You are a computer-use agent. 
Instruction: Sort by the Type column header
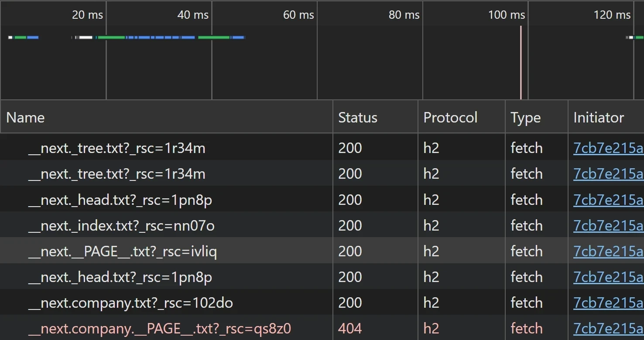pyautogui.click(x=525, y=118)
